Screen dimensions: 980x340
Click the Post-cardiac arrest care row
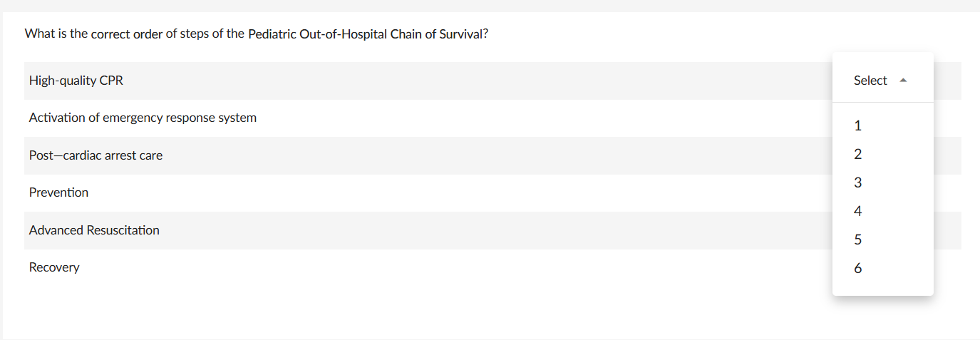point(96,155)
